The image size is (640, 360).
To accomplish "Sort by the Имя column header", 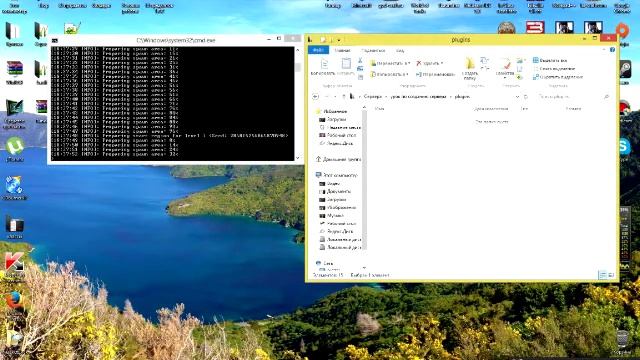I will [379, 109].
